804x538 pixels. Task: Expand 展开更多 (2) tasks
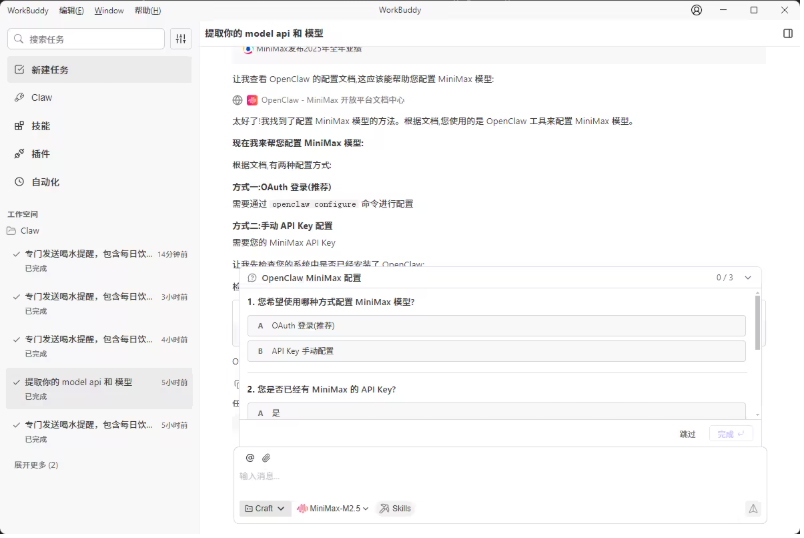(36, 465)
